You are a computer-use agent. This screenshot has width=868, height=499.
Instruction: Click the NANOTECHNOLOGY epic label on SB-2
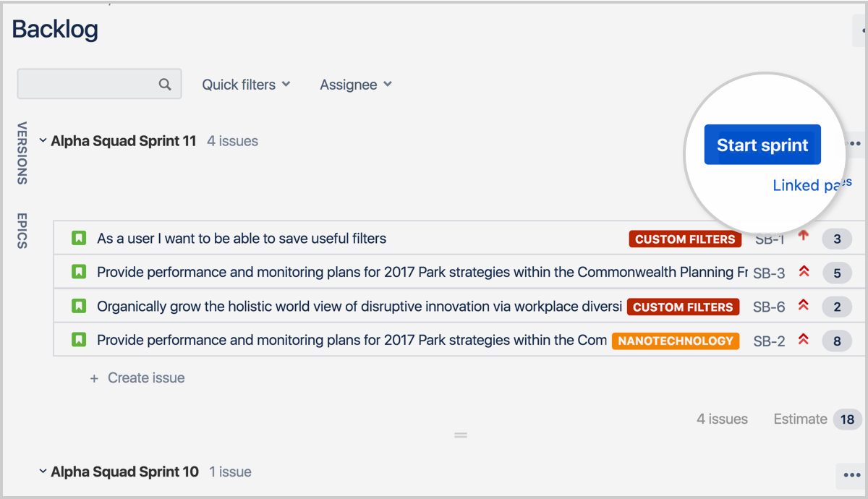click(x=675, y=341)
